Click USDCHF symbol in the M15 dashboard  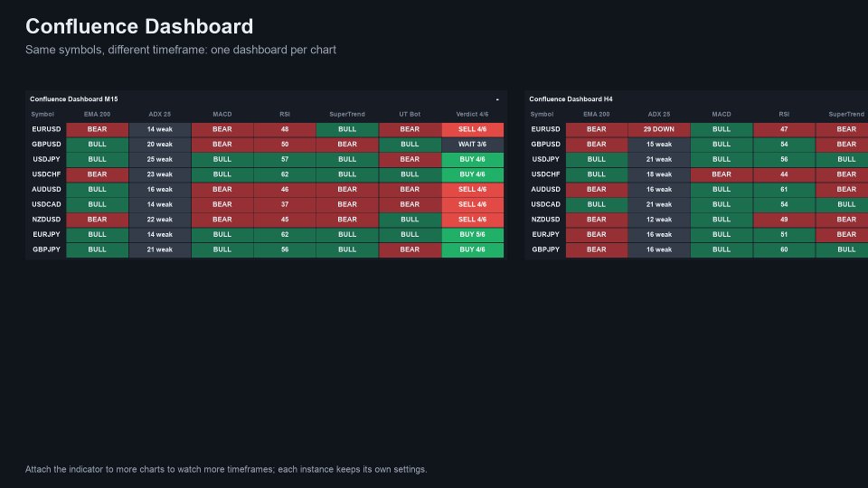[46, 174]
